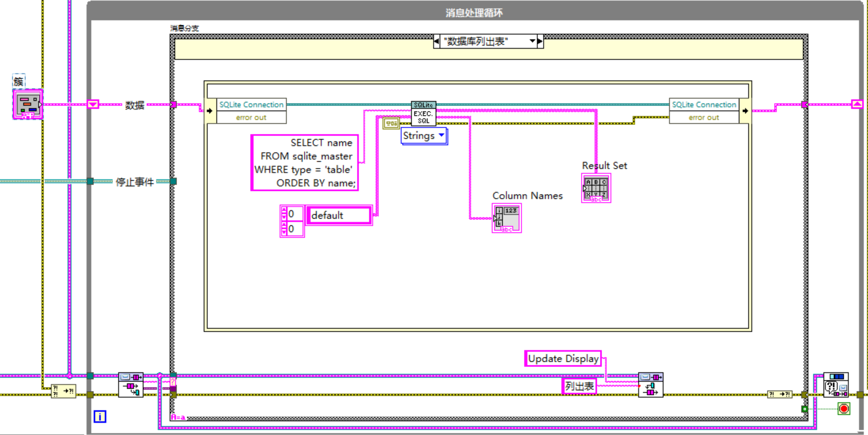Open the case selector list for 数据库列出表
Screen dimensions: 868x435
(532, 41)
